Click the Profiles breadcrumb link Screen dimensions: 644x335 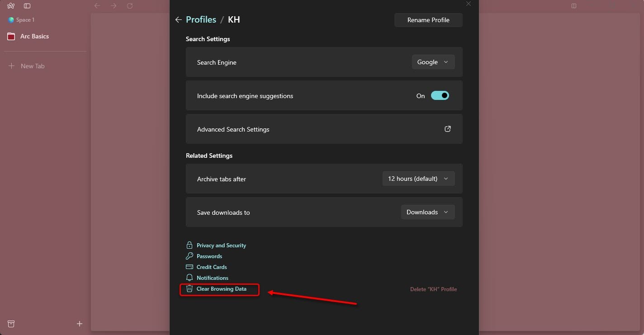click(201, 20)
